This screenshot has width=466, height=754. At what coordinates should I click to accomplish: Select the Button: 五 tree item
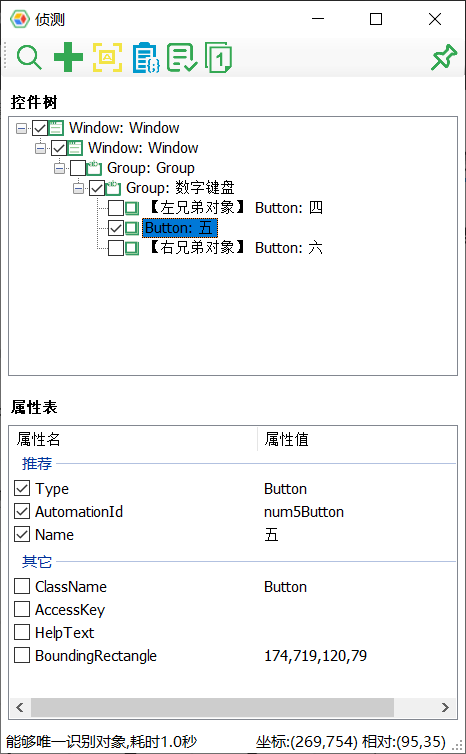pos(179,228)
